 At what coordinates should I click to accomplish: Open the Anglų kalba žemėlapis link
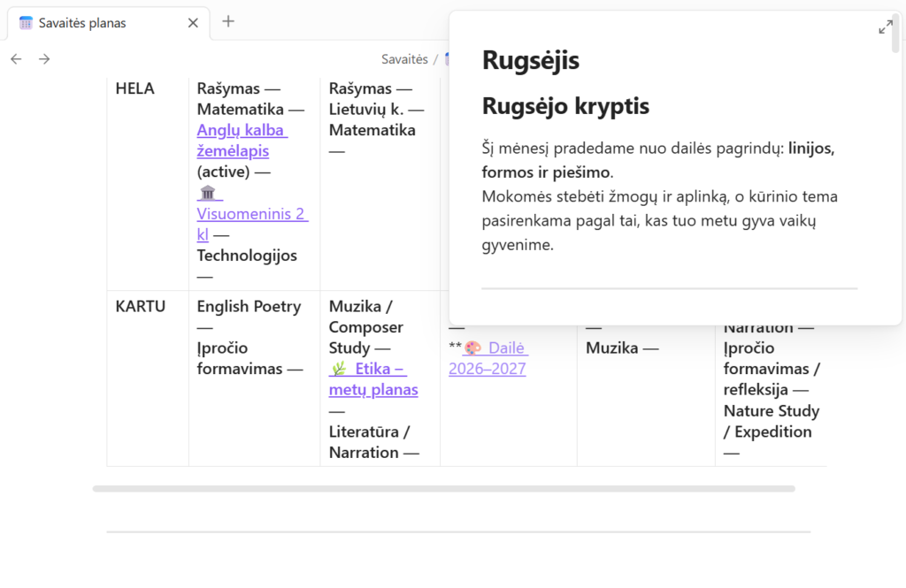point(242,141)
